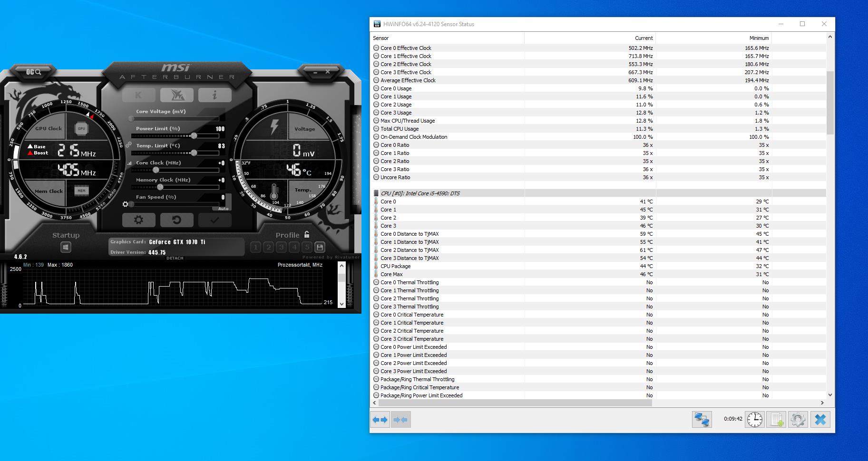The width and height of the screenshot is (868, 461).
Task: Select Average Effective Clock row
Action: coord(598,80)
